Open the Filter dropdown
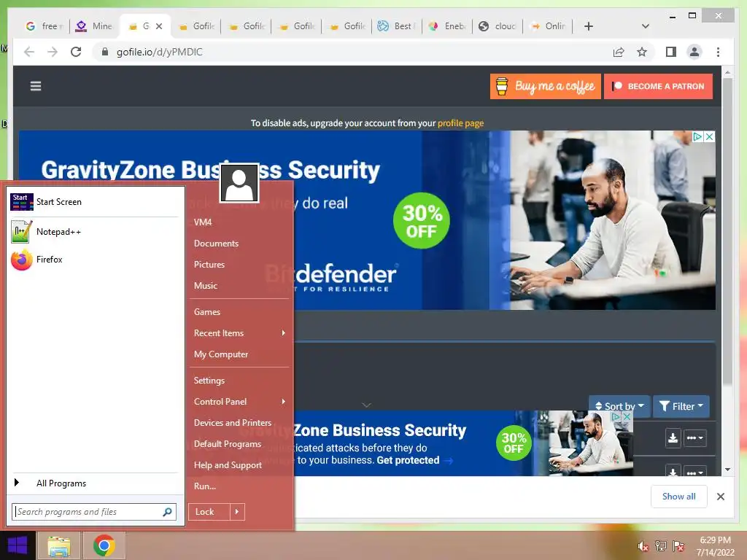747x560 pixels. (681, 406)
